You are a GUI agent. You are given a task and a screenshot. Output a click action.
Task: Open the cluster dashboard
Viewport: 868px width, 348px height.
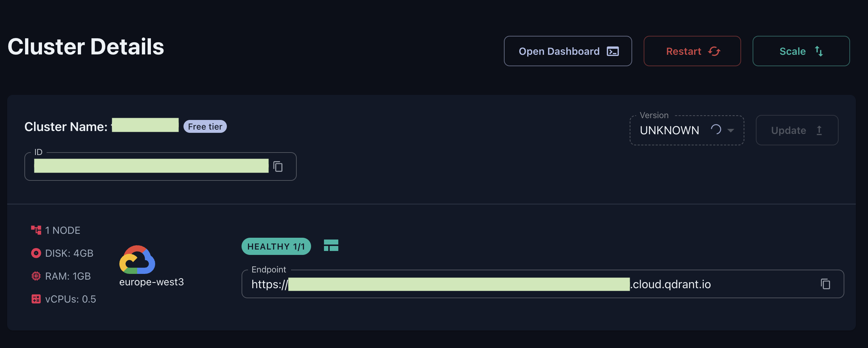568,51
